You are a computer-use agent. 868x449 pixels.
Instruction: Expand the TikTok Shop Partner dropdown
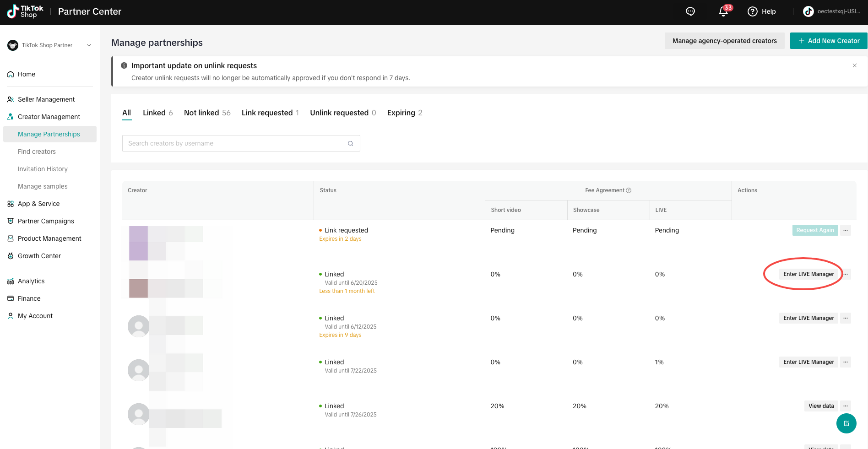[x=89, y=45]
